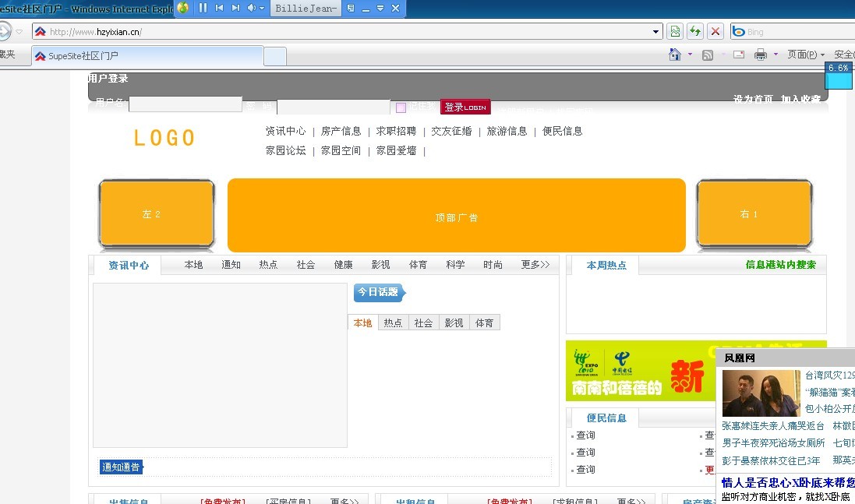Click the orange 顶部广告 banner
The height and width of the screenshot is (504, 855).
[x=456, y=216]
